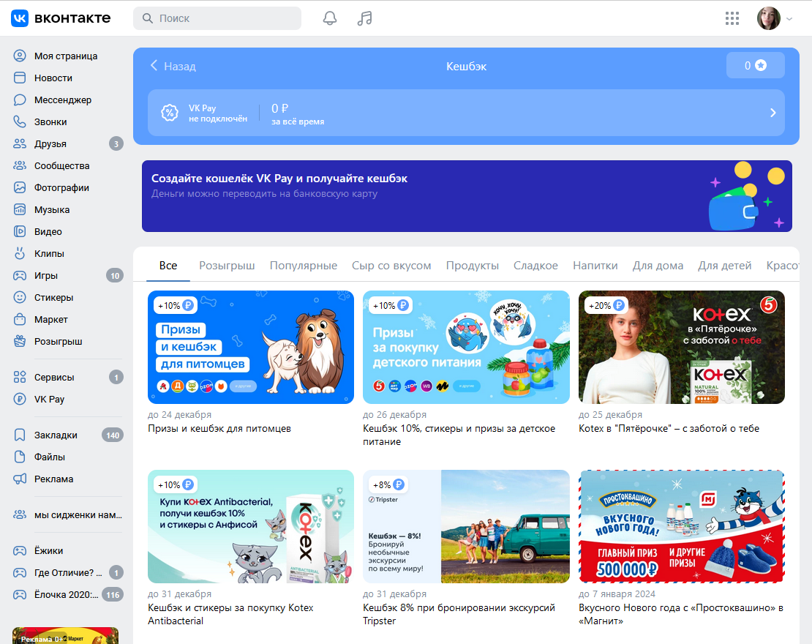Viewport: 812px width, 644px height.
Task: Open the мы сидженки community shortcut
Action: pos(68,515)
